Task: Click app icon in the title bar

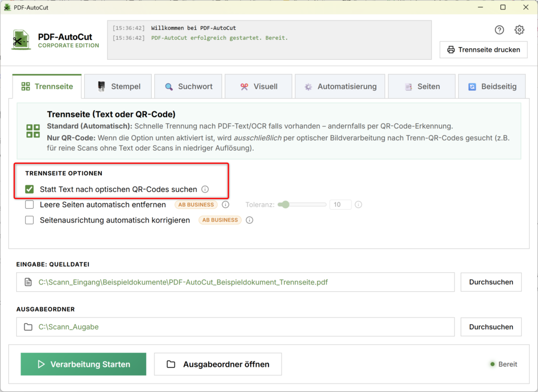Action: tap(7, 7)
